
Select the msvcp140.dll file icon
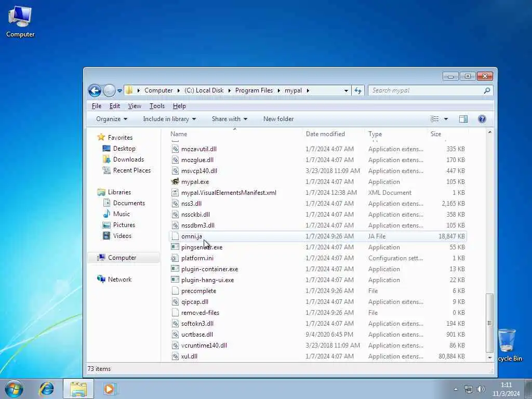pos(175,170)
